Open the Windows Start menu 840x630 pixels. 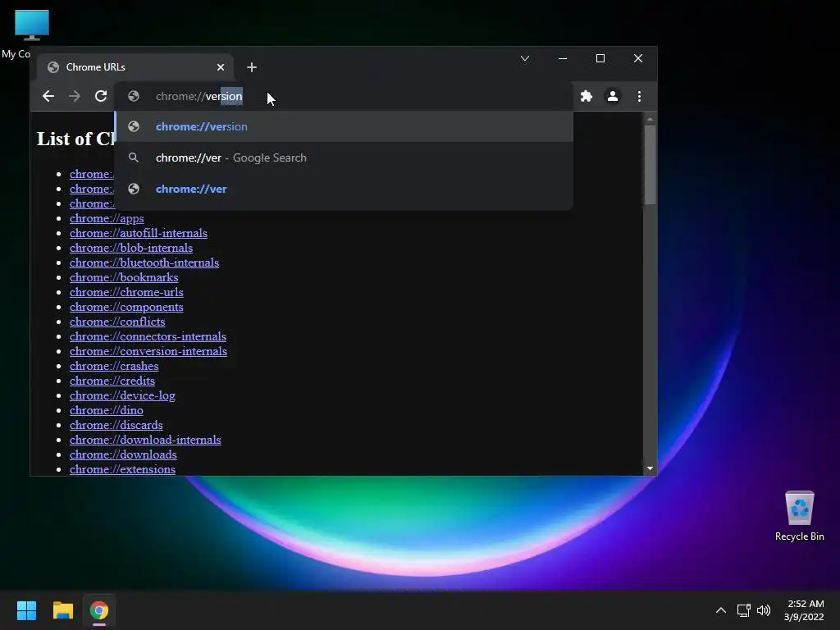click(x=26, y=610)
